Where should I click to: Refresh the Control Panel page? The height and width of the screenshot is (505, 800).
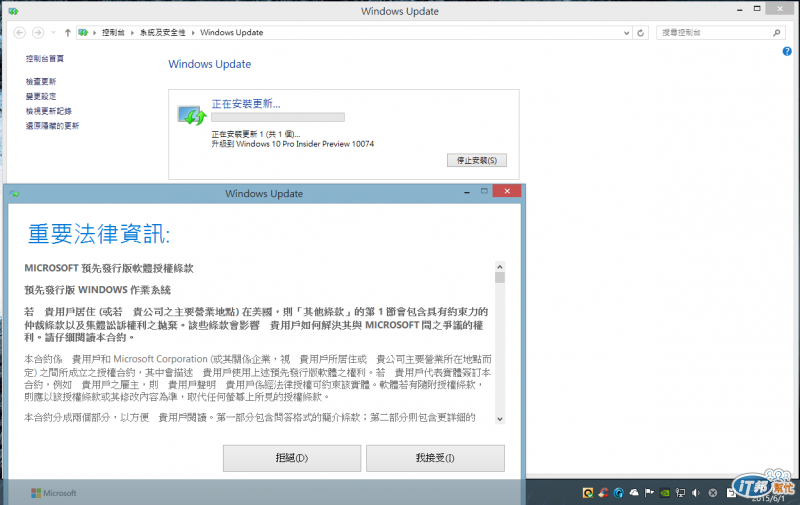pyautogui.click(x=641, y=33)
